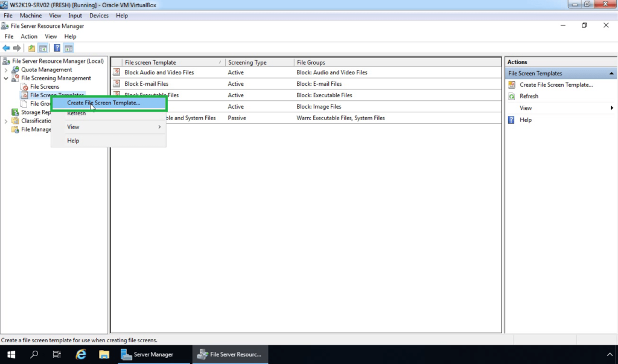Screen dimensions: 618x364
Task: Open Action menu in File Server Resource Manager
Action: click(29, 36)
